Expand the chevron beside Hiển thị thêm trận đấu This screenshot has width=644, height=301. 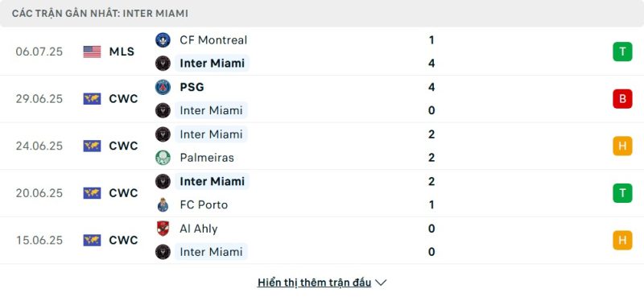(x=381, y=282)
